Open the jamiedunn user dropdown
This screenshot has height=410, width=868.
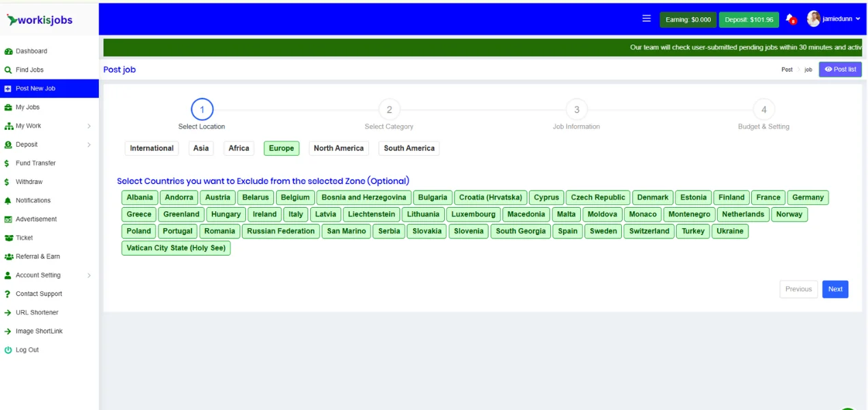click(x=834, y=19)
